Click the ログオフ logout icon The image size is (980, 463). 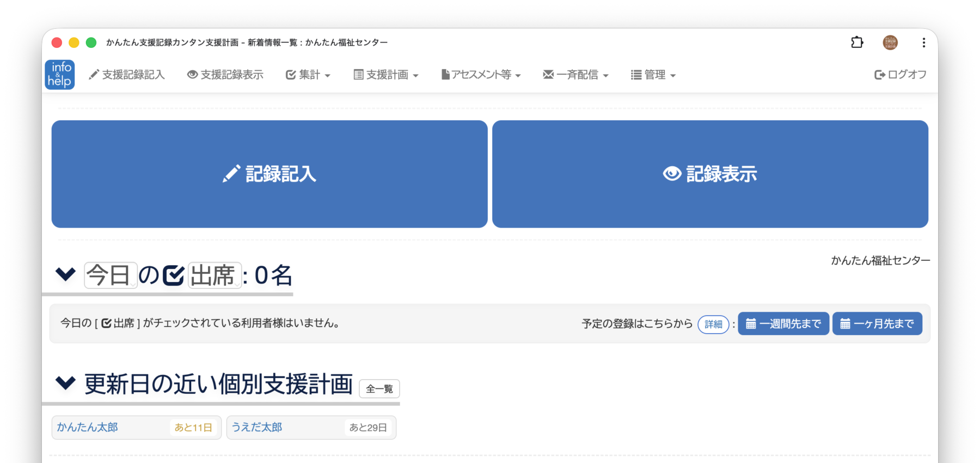879,75
